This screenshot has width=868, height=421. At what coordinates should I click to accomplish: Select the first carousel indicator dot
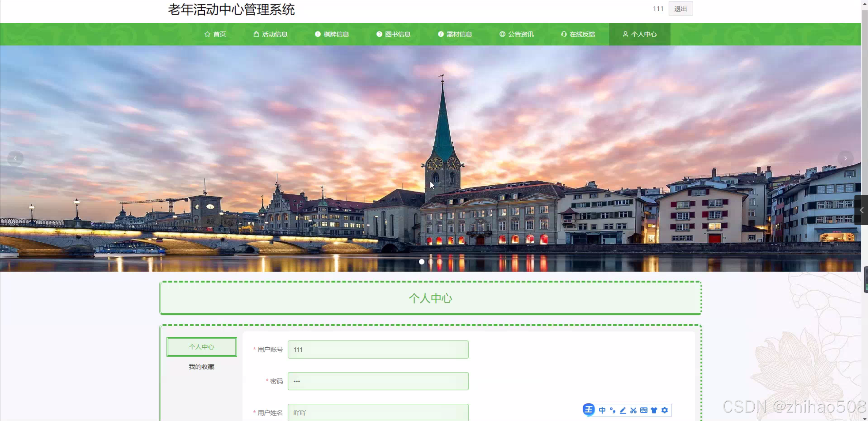click(421, 262)
